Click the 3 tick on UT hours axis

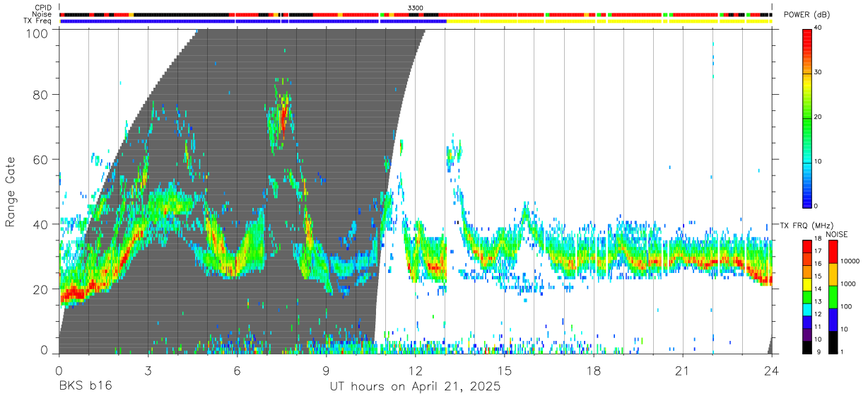[x=148, y=371]
